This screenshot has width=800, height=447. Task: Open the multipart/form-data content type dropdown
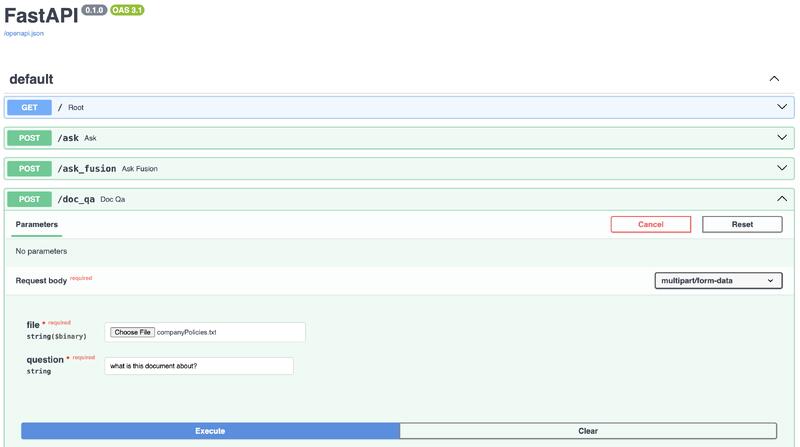pos(717,281)
